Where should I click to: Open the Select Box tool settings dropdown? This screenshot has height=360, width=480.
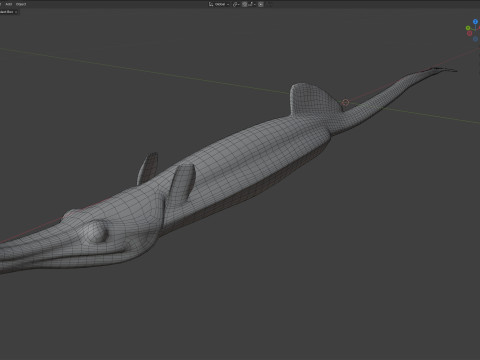pos(9,12)
